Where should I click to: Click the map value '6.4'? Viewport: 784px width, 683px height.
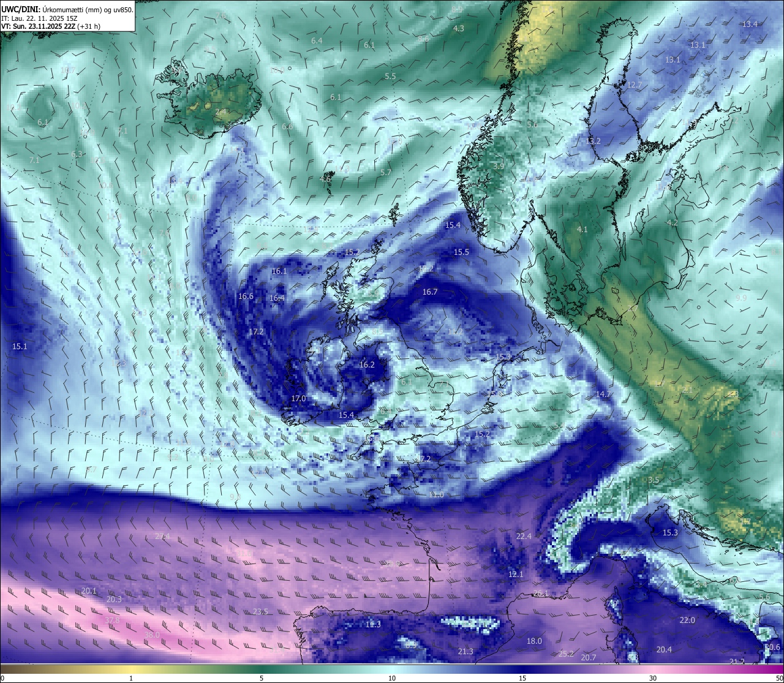tap(317, 40)
